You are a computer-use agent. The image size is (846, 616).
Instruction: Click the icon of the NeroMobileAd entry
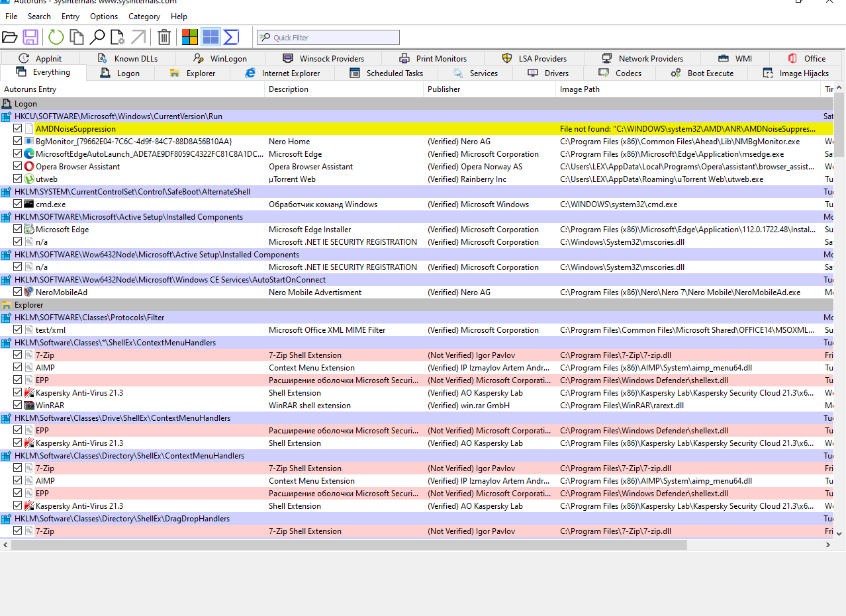tap(29, 292)
